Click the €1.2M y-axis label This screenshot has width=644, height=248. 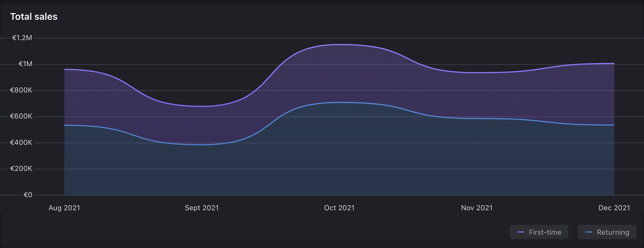[22, 38]
